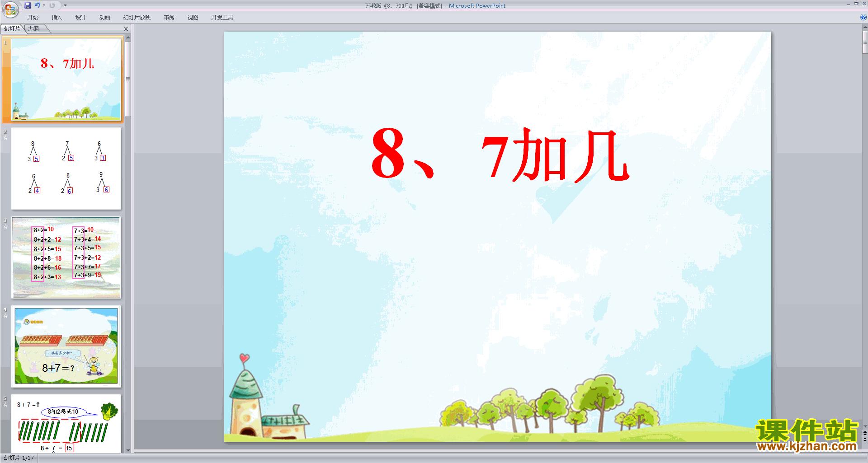Switch to the 大纲 outline tab

point(33,29)
